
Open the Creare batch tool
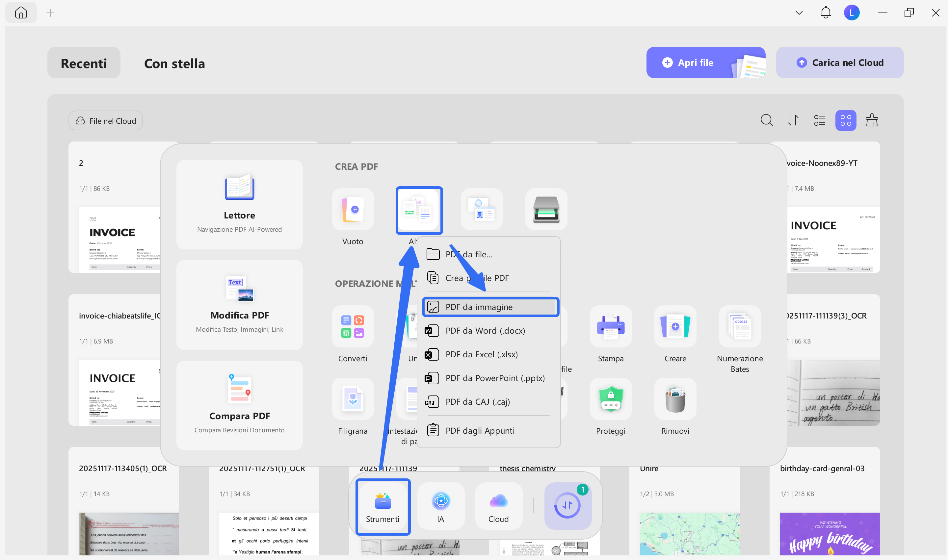(x=675, y=327)
